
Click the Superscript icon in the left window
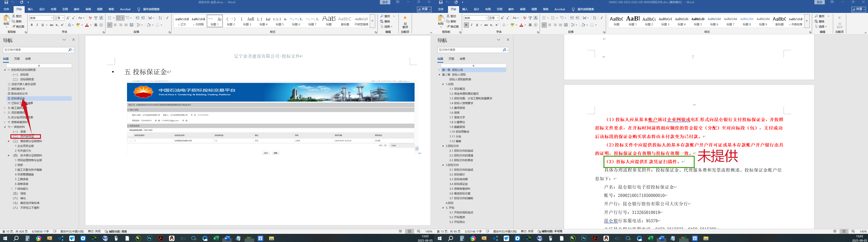coord(62,25)
